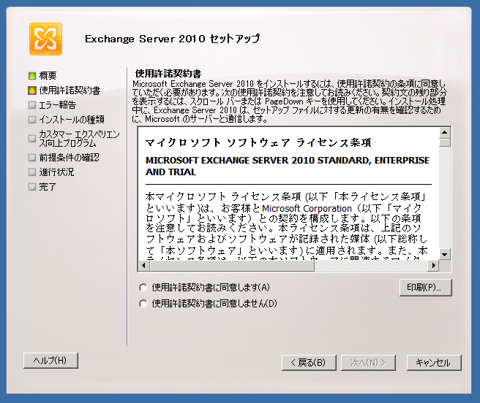
Task: Click the カスタマー エクスペリエンス向上プログラム label
Action: [79, 138]
